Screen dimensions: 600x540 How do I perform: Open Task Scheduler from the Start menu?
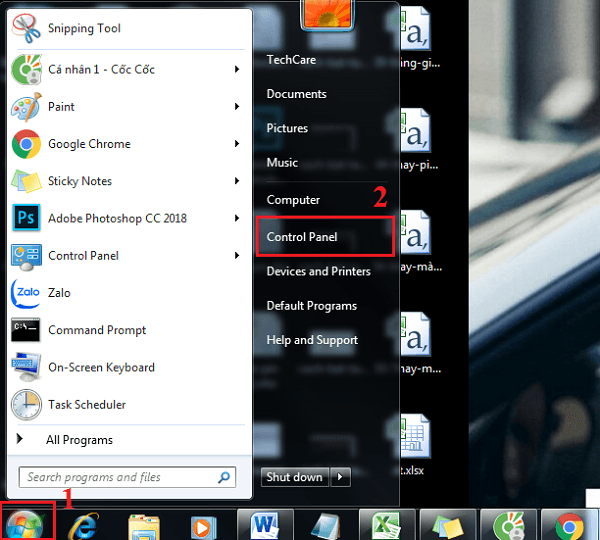[86, 405]
